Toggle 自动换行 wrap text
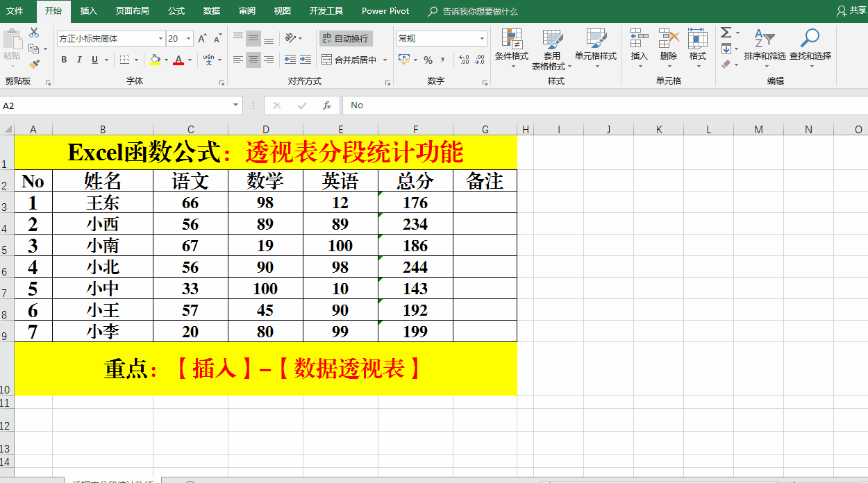This screenshot has width=868, height=483. click(345, 38)
